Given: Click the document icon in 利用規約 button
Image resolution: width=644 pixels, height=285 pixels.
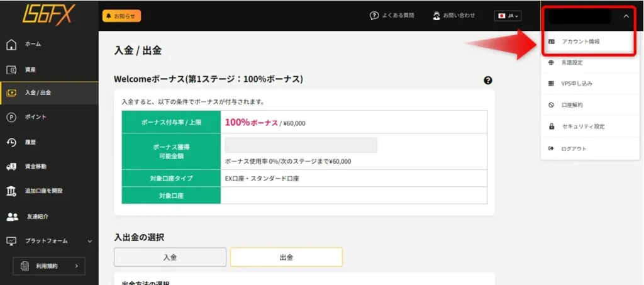Looking at the screenshot, I should (25, 266).
